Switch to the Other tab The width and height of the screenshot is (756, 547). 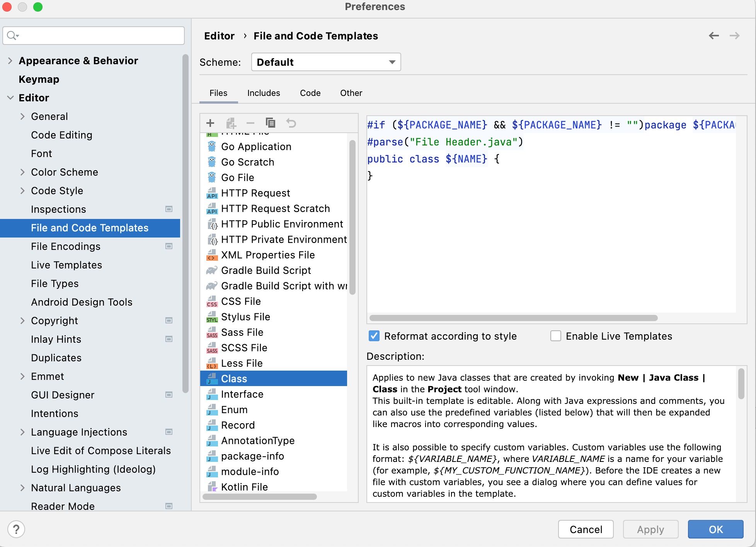pyautogui.click(x=351, y=93)
